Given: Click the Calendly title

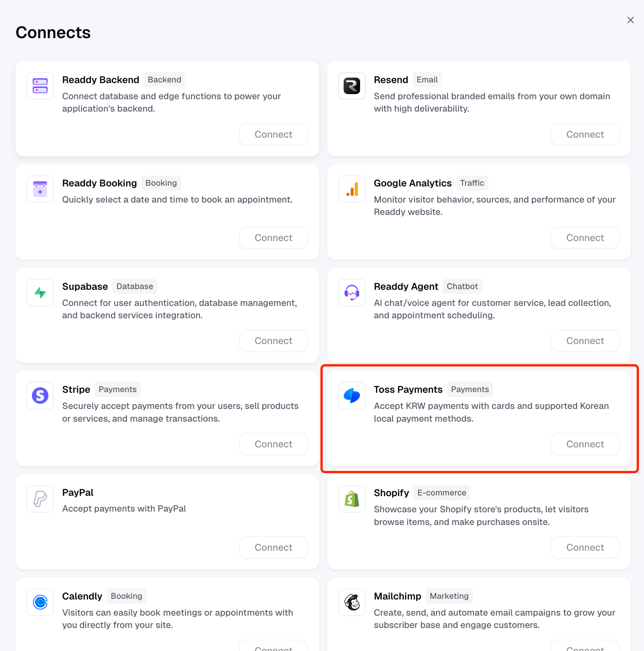Looking at the screenshot, I should point(82,596).
